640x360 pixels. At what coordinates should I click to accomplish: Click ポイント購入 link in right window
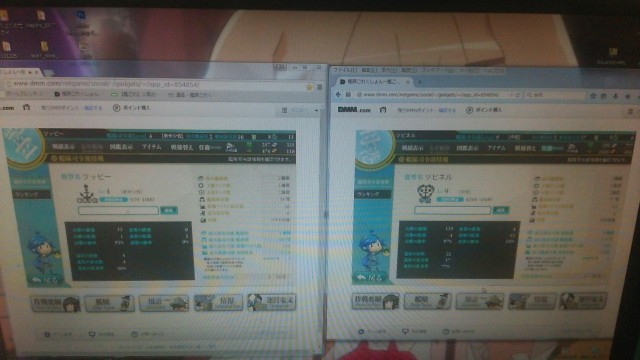484,110
